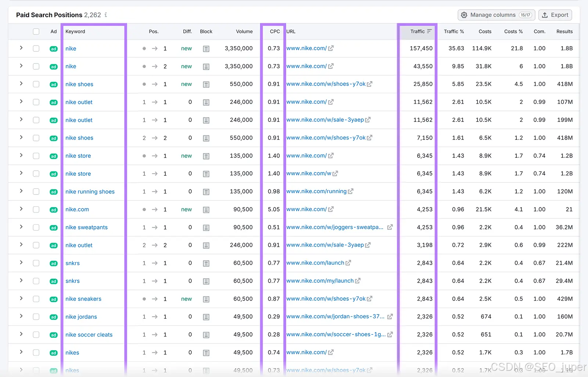This screenshot has height=377, width=588.
Task: Check the box for the nike sneakers row
Action: pyautogui.click(x=36, y=299)
